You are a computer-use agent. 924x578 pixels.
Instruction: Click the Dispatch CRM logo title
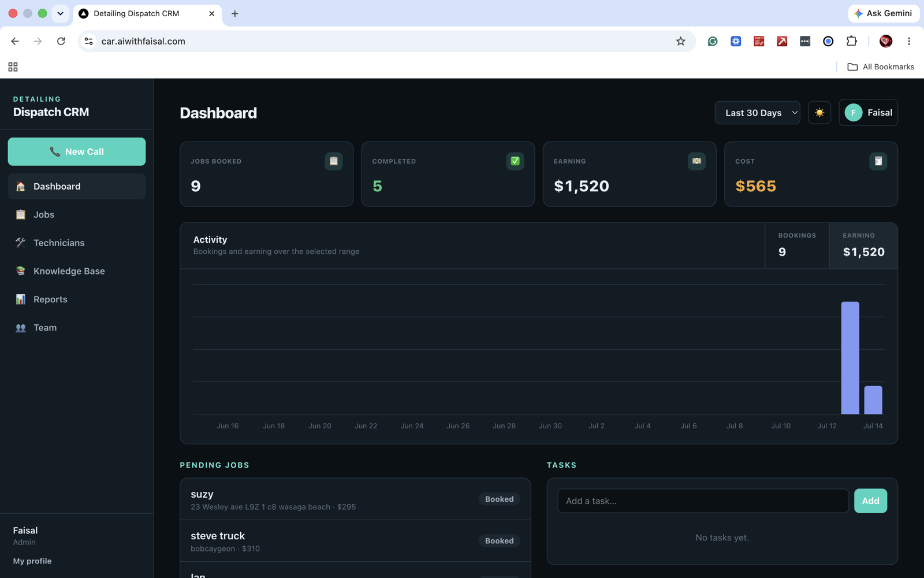click(51, 112)
